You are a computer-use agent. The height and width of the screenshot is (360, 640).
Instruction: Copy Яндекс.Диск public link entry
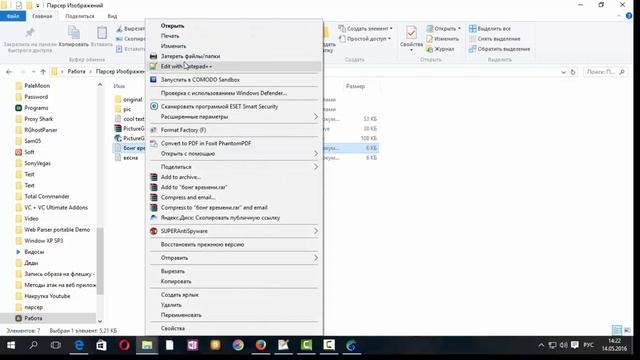coord(234,218)
